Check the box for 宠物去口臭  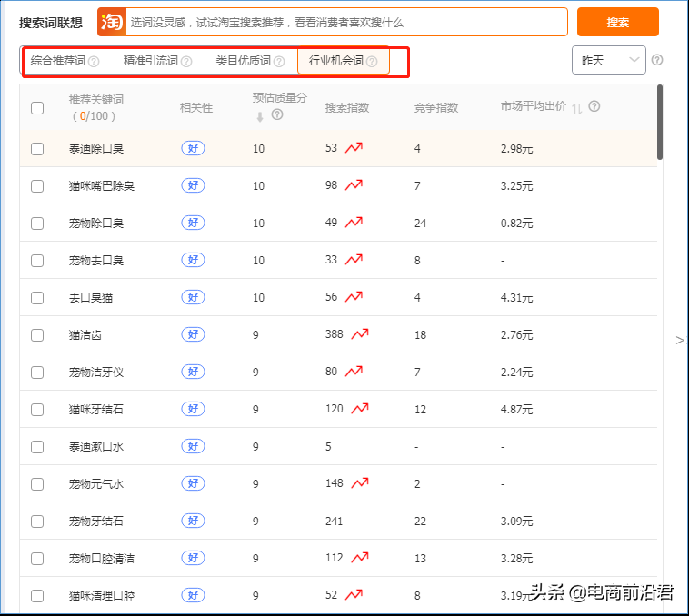click(37, 261)
